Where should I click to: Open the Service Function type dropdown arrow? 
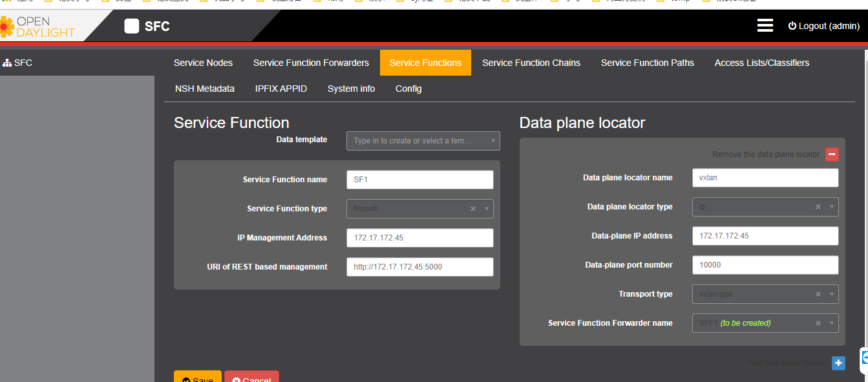487,209
